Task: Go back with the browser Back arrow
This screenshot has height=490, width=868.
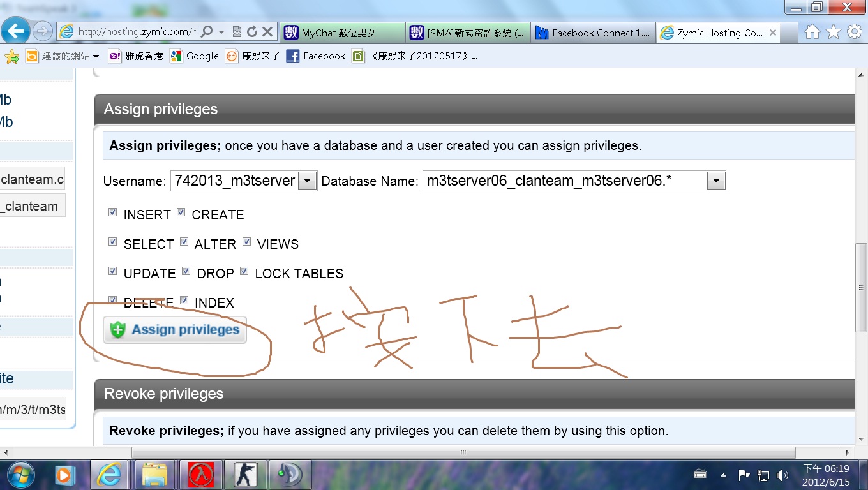Action: 17,30
